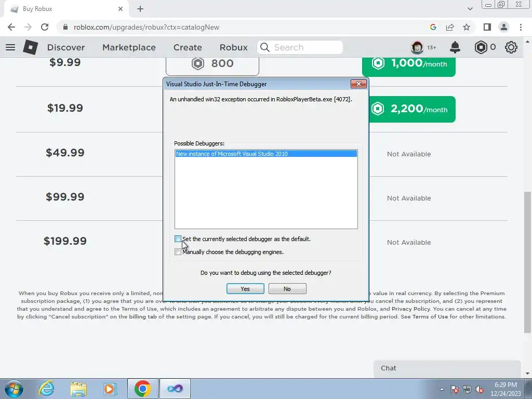
Task: Open a new browser tab
Action: tap(140, 9)
